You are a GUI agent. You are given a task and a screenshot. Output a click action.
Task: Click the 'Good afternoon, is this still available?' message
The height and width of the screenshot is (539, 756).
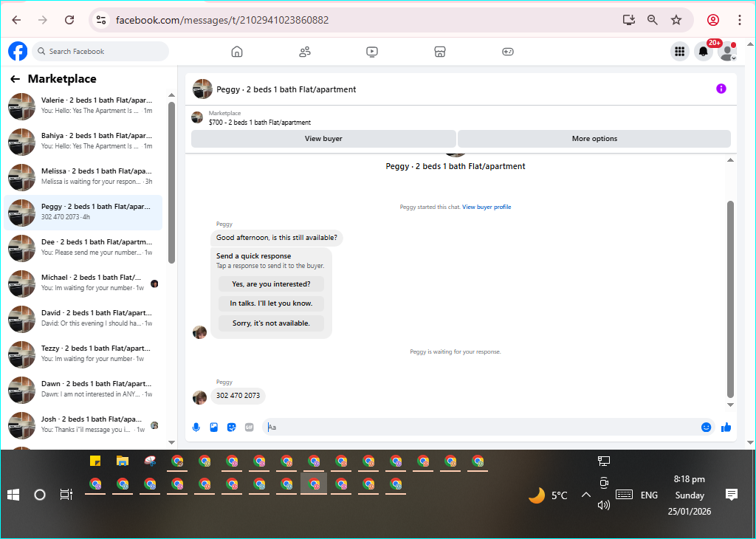pos(277,238)
